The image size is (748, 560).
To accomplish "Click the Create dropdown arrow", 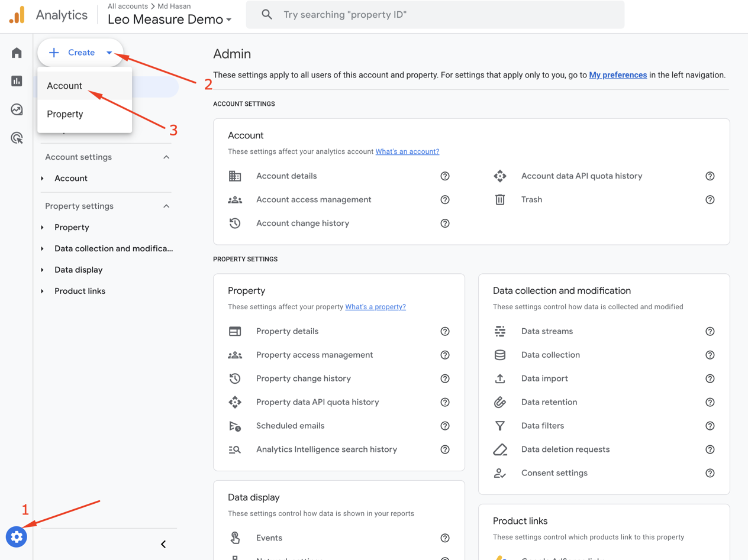I will point(109,53).
